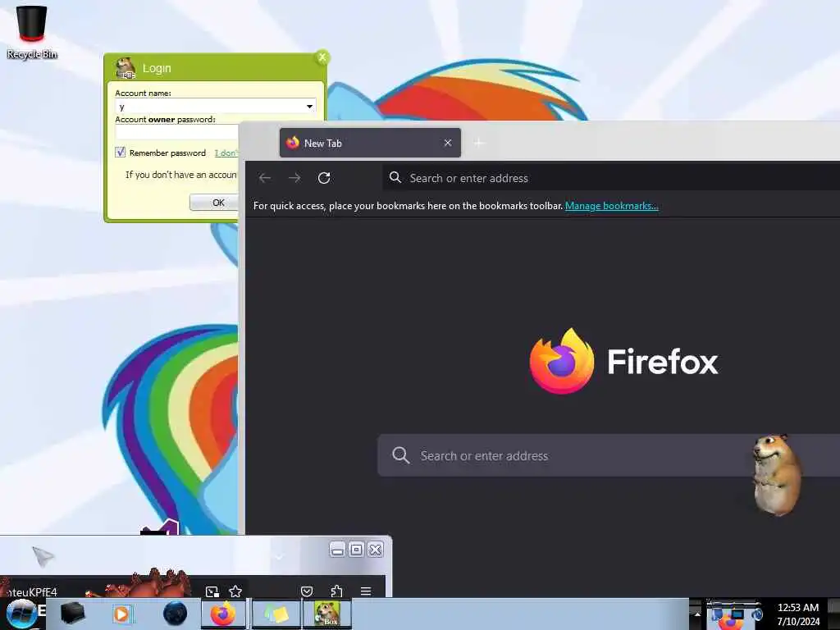840x630 pixels.
Task: Open a new tab with the plus button
Action: pos(479,143)
